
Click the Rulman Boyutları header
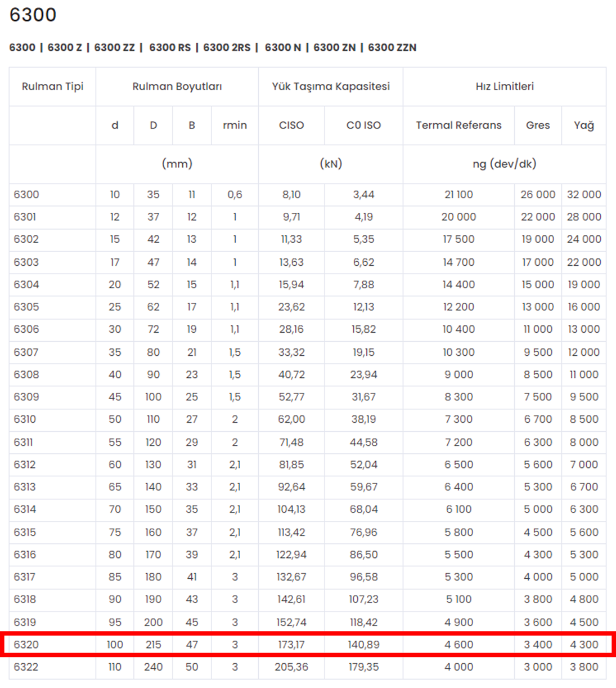[x=177, y=86]
